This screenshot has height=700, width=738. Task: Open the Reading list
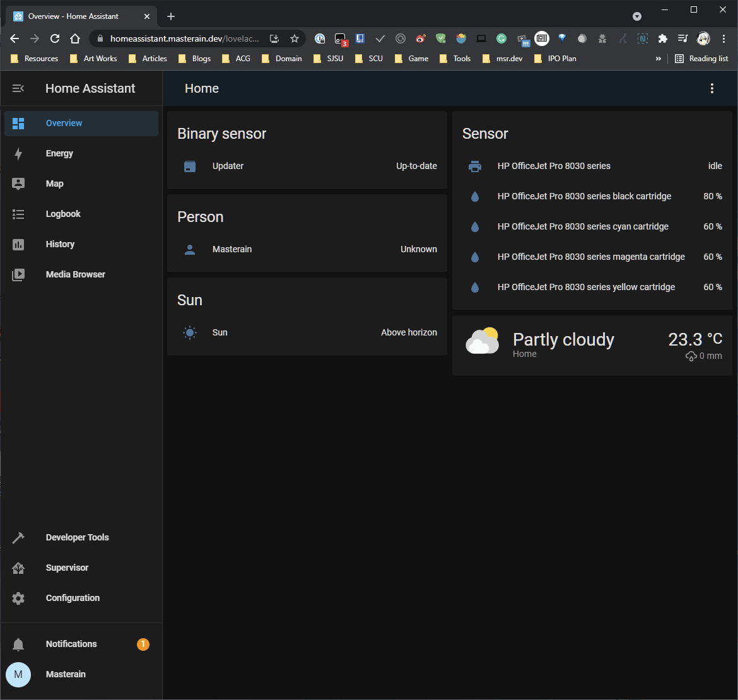701,59
